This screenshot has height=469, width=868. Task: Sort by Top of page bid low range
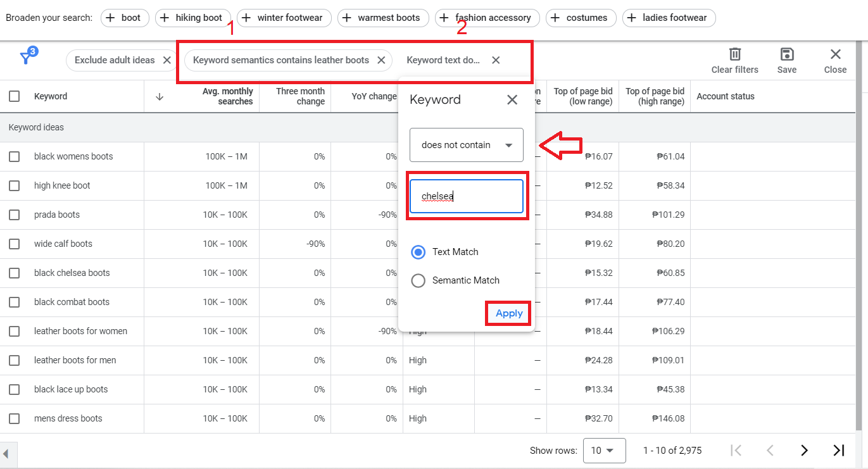[582, 96]
